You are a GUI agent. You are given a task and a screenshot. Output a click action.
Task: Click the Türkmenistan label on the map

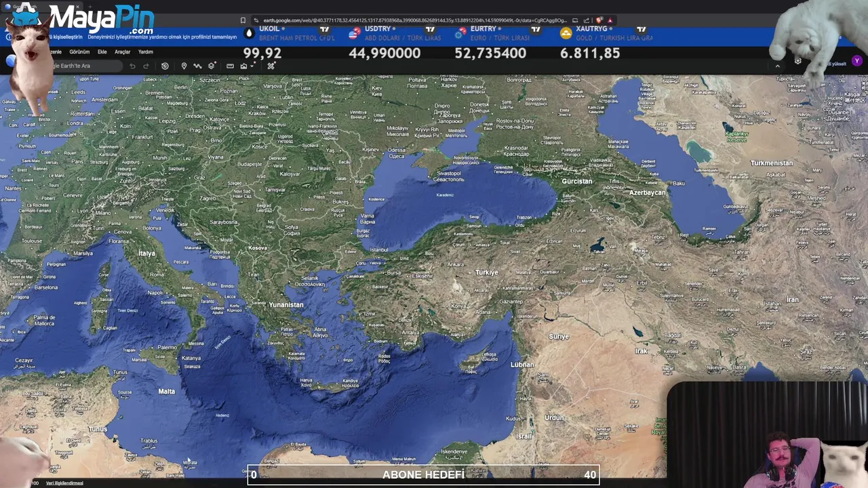pos(772,163)
